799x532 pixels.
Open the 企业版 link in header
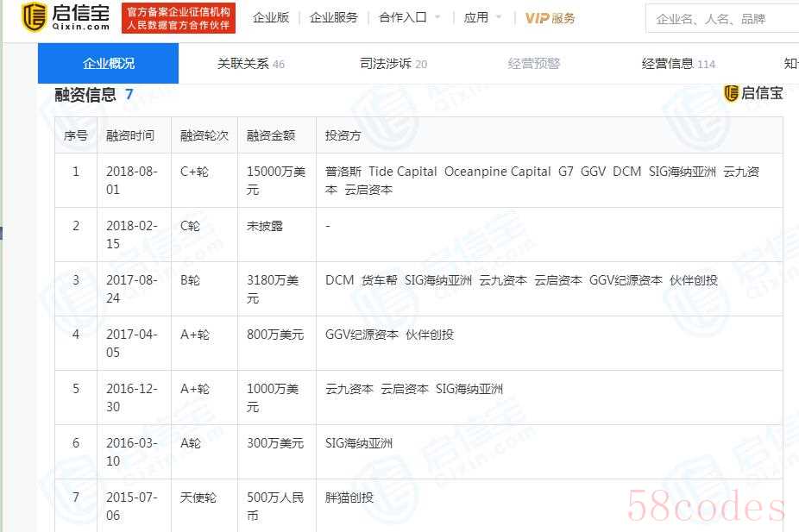271,18
